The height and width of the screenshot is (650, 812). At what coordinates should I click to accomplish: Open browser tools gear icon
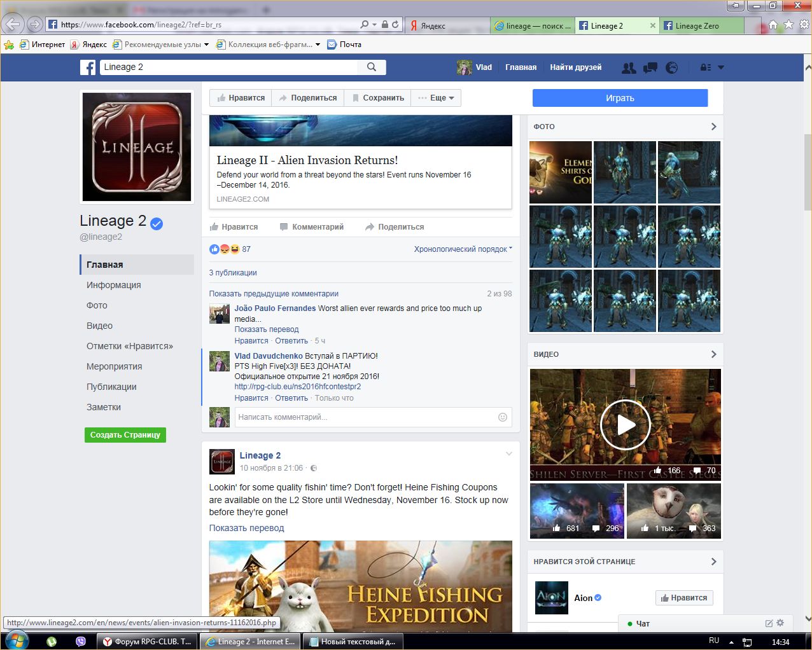point(804,24)
